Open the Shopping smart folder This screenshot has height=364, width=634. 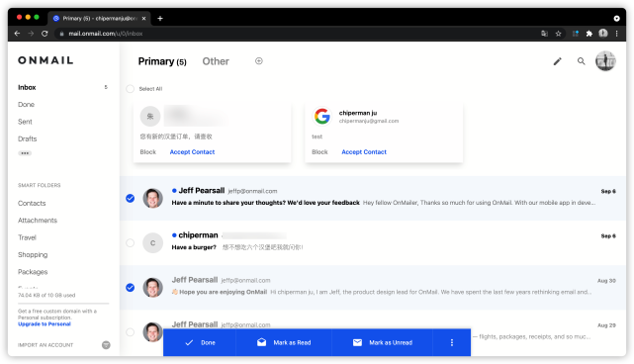tap(33, 255)
